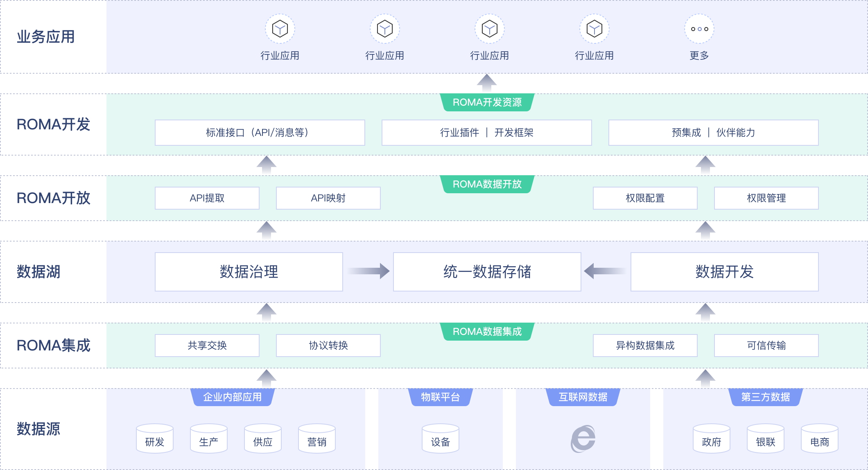The height and width of the screenshot is (470, 868).
Task: Click the API提取 box
Action: [207, 198]
